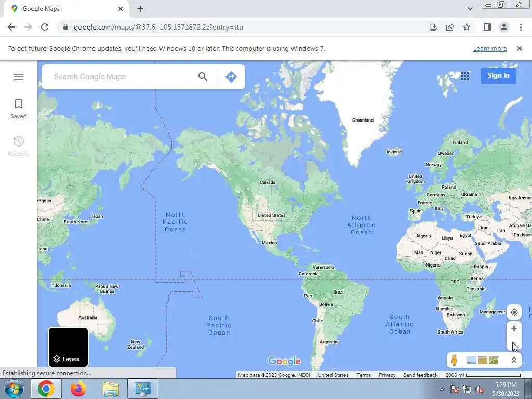This screenshot has height=399, width=532.
Task: Close the Google Maps tab
Action: (121, 9)
